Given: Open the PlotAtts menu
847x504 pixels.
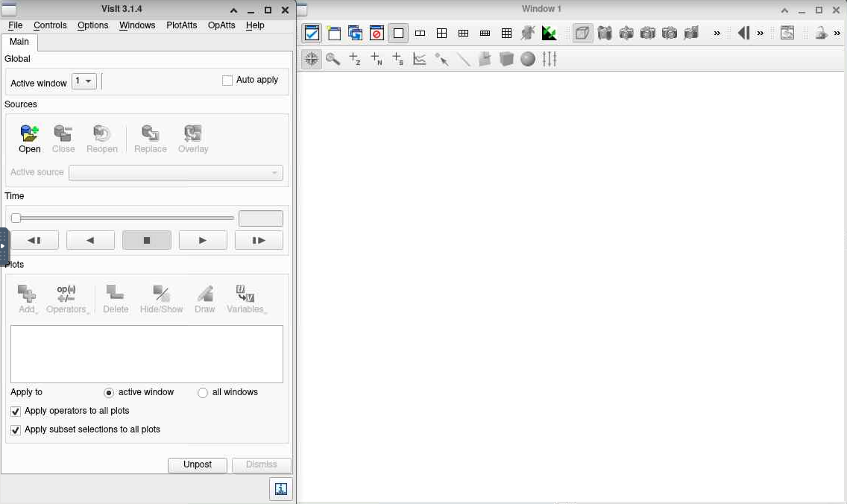Looking at the screenshot, I should coord(181,25).
